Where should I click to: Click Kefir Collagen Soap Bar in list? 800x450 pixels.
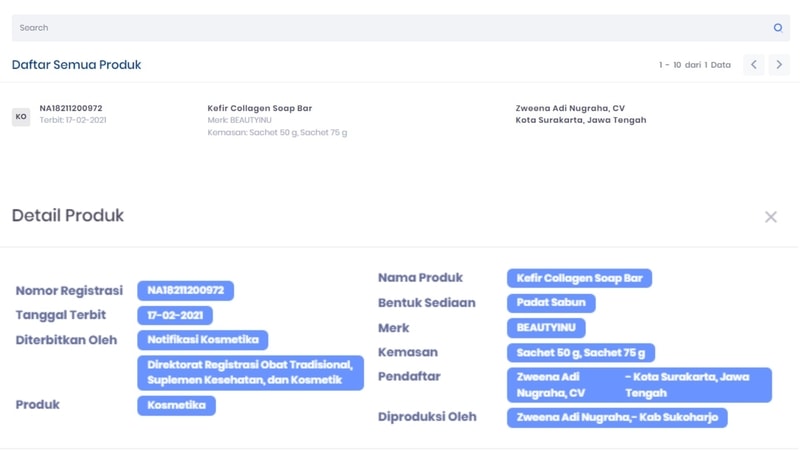coord(260,109)
